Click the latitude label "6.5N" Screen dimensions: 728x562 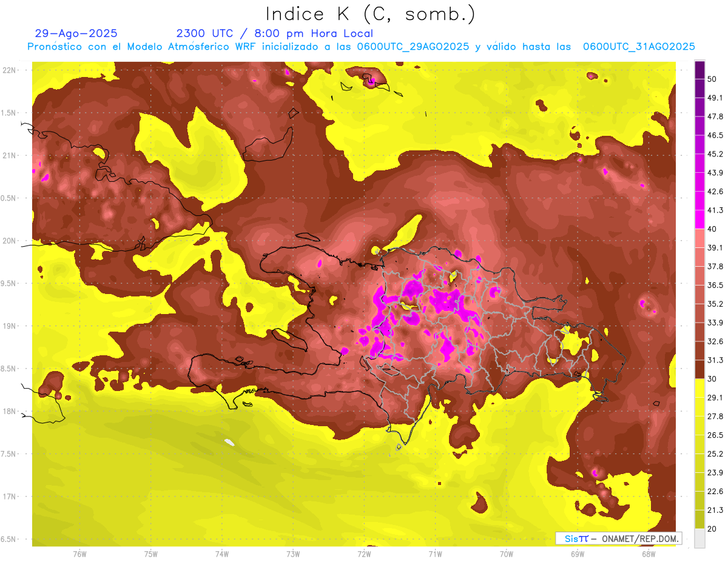[8, 539]
